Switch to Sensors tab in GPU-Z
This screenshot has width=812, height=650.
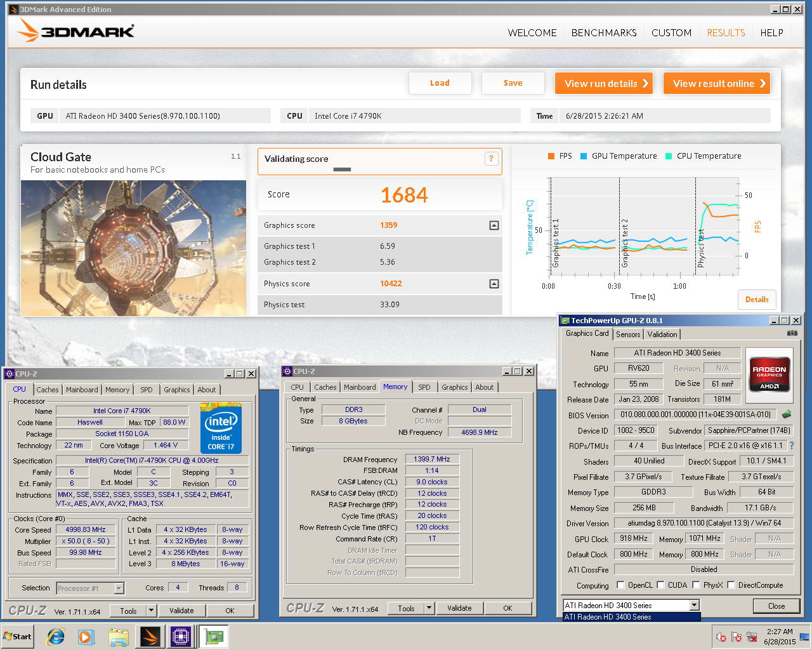pyautogui.click(x=628, y=335)
